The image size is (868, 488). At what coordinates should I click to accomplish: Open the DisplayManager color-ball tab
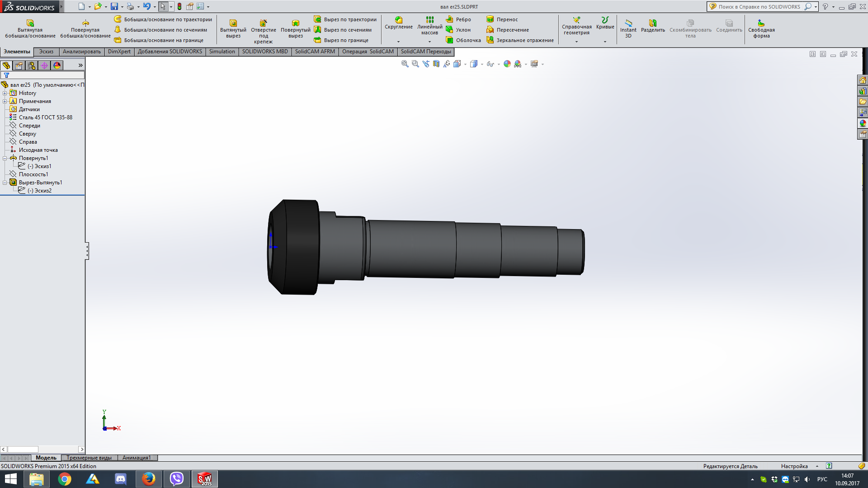click(x=57, y=66)
